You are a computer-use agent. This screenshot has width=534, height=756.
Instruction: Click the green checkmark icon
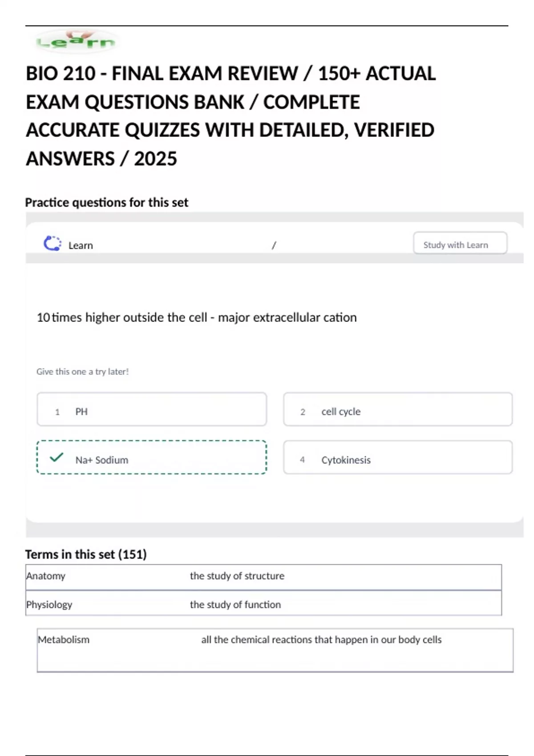click(57, 457)
